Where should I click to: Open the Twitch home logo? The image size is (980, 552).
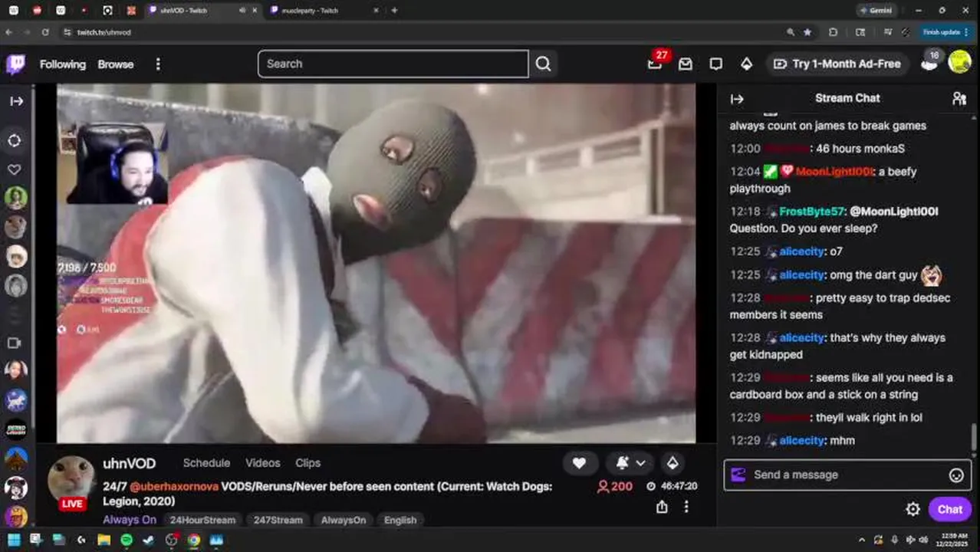(x=15, y=64)
